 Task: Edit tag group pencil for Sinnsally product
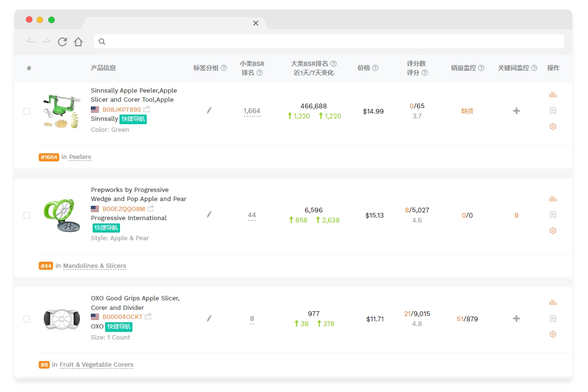point(209,111)
